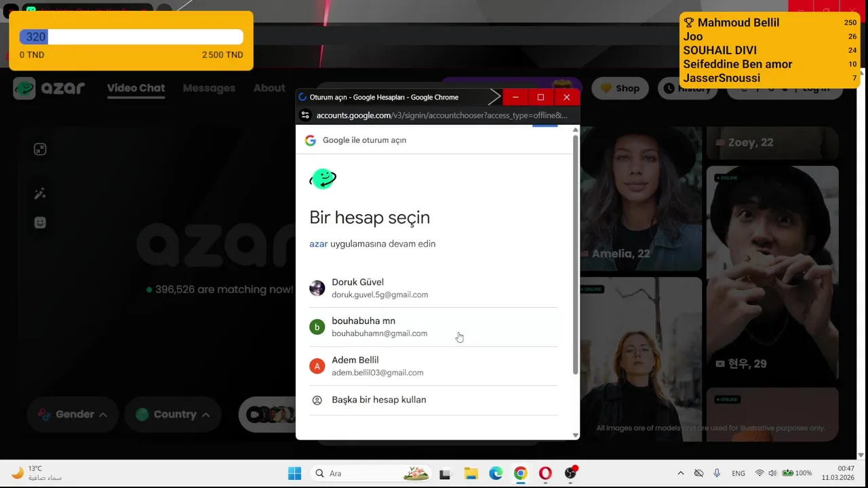Image resolution: width=868 pixels, height=488 pixels.
Task: Click the start-match button with the camera icon
Action: 267,414
